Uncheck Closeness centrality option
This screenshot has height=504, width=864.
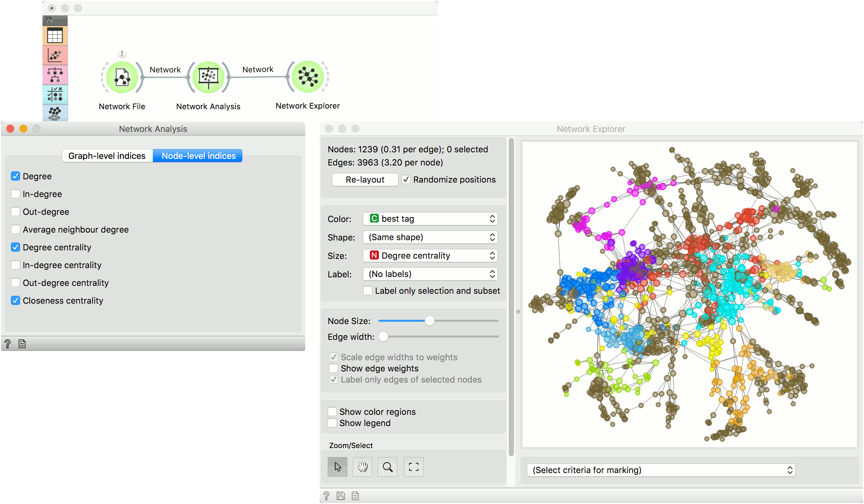coord(15,300)
